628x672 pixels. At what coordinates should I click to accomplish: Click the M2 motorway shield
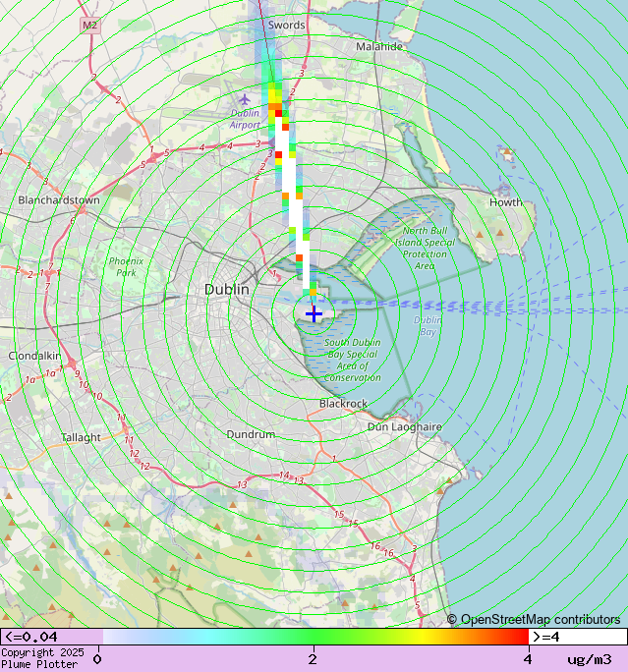point(90,26)
